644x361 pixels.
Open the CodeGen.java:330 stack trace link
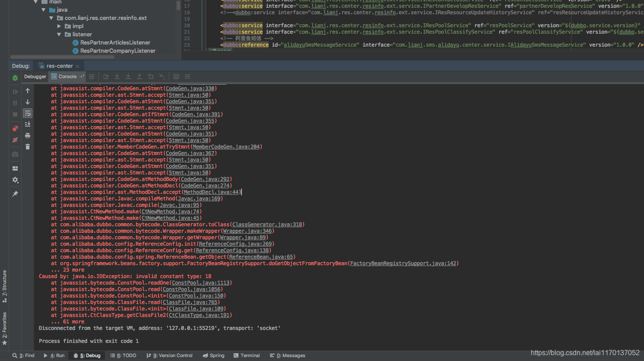pos(190,88)
